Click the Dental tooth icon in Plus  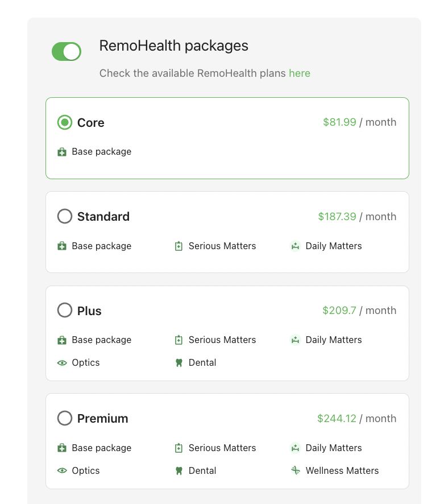[179, 363]
